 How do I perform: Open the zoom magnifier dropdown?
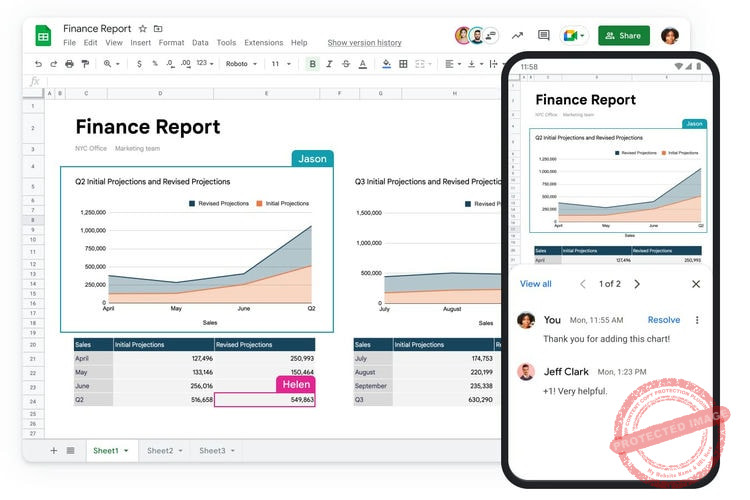(111, 64)
